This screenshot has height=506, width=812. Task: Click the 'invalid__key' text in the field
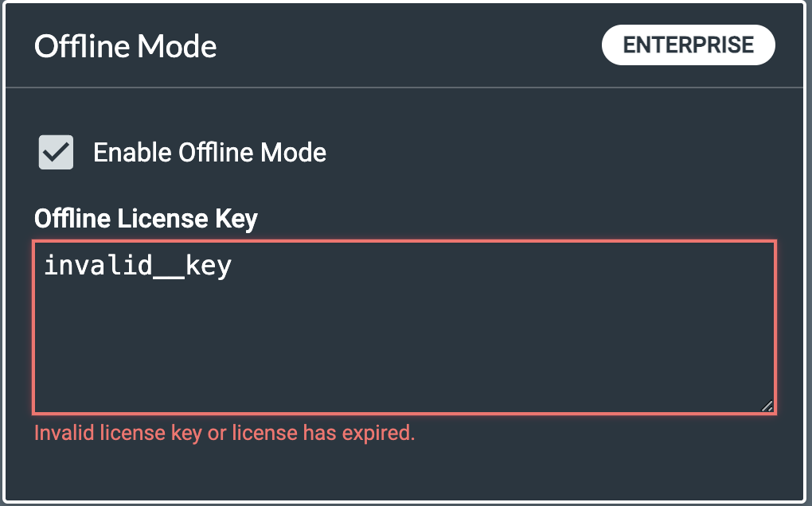tap(137, 265)
